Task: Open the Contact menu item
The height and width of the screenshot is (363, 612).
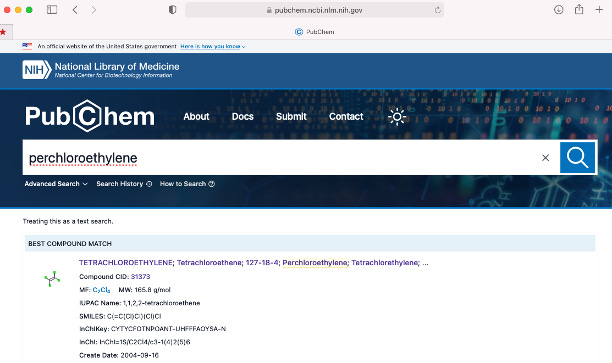Action: (346, 116)
